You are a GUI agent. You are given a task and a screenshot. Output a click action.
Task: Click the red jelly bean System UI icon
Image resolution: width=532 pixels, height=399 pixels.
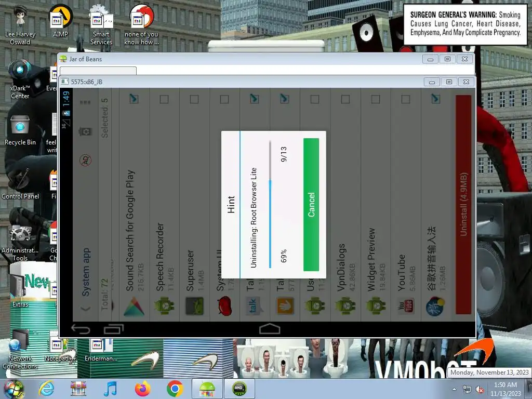coord(224,305)
